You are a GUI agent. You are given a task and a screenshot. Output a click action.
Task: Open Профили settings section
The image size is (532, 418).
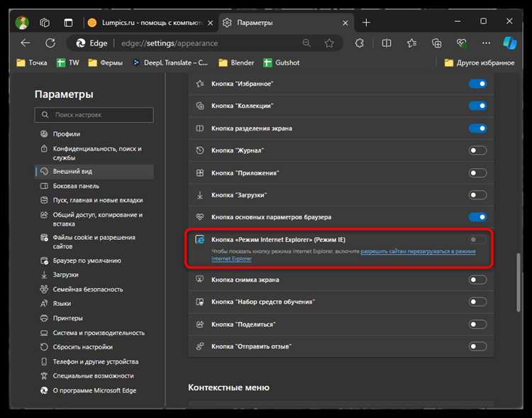click(94, 134)
